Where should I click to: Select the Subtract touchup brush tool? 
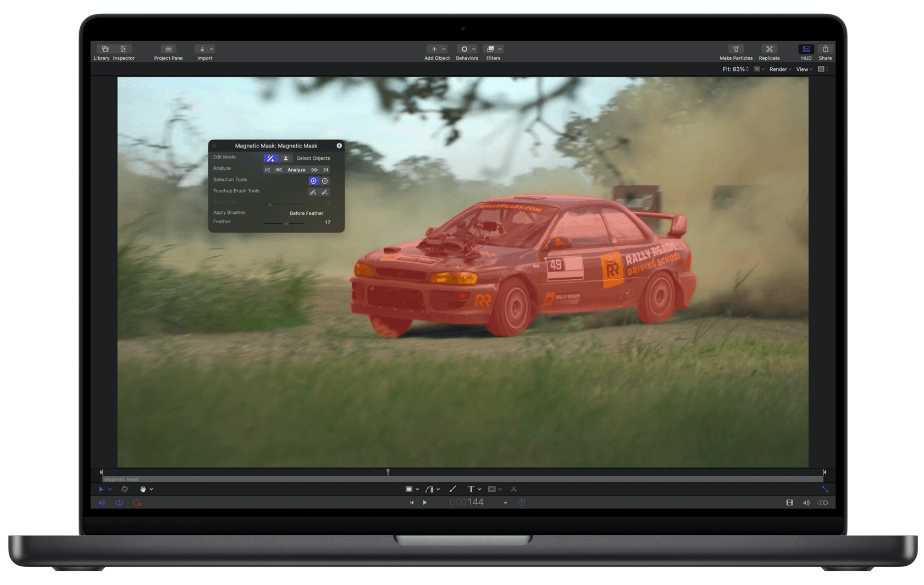pyautogui.click(x=324, y=192)
